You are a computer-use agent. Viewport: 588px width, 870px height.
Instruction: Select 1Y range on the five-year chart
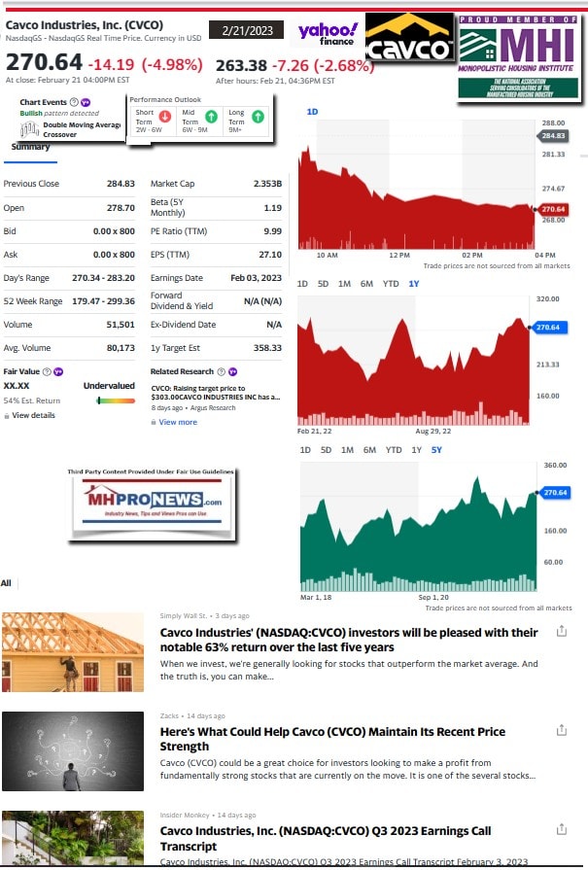click(417, 450)
